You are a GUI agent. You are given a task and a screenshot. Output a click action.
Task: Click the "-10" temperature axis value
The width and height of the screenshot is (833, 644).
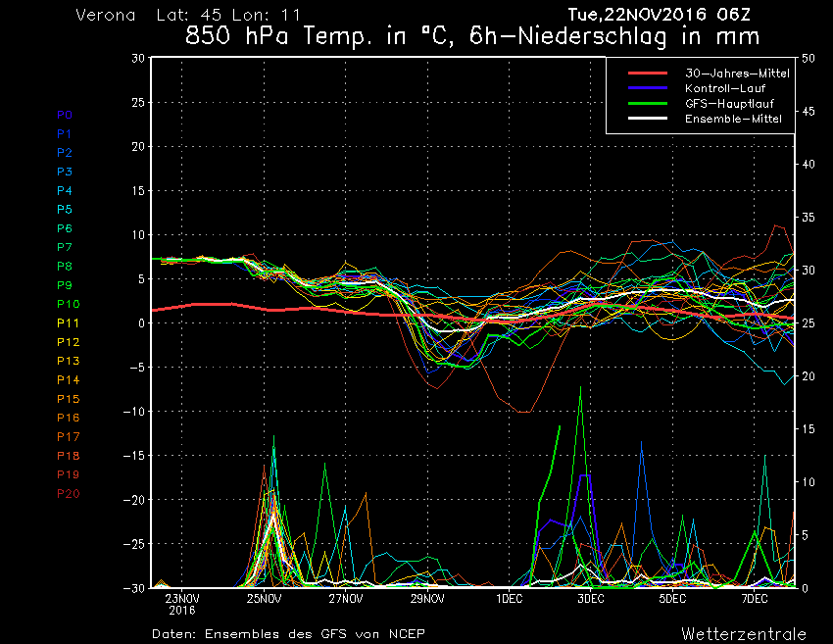(133, 412)
